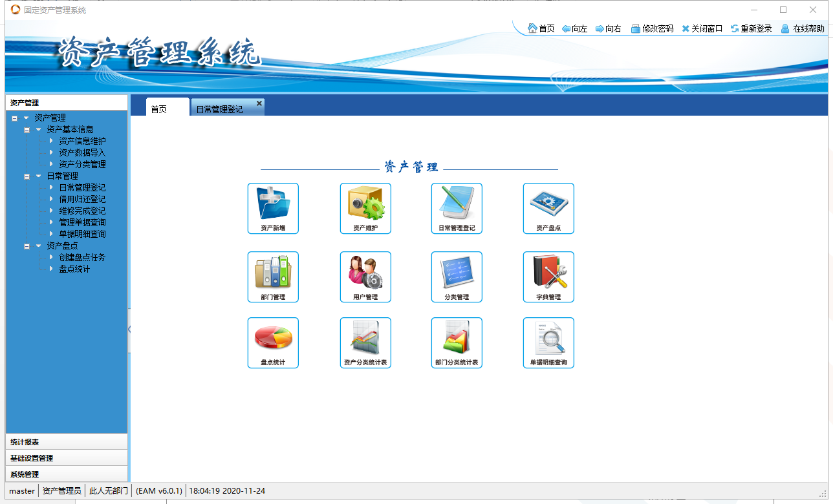Click the 盘点统计 pie chart icon
833x504 pixels.
(273, 339)
